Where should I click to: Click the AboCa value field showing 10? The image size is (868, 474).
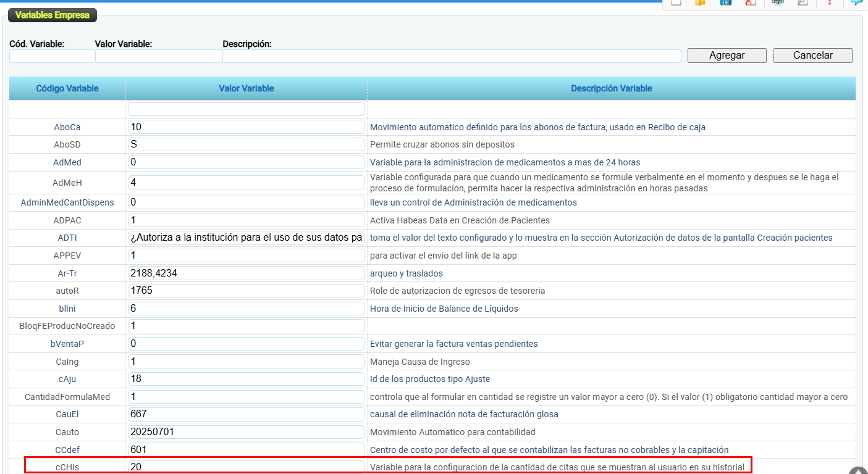(x=246, y=127)
